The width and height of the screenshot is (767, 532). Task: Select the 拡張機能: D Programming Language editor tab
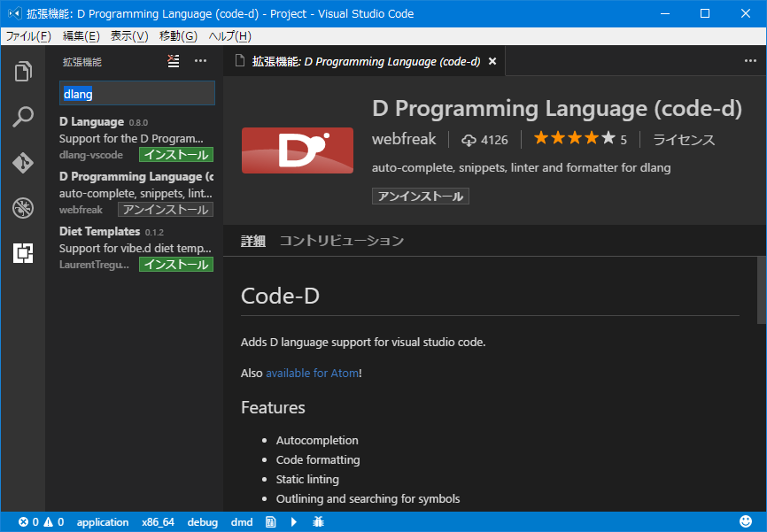point(364,61)
